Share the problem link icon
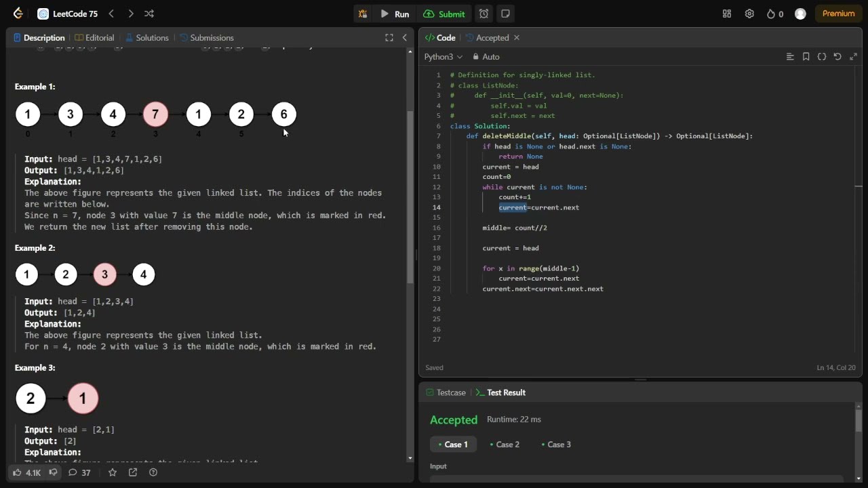 click(x=133, y=472)
